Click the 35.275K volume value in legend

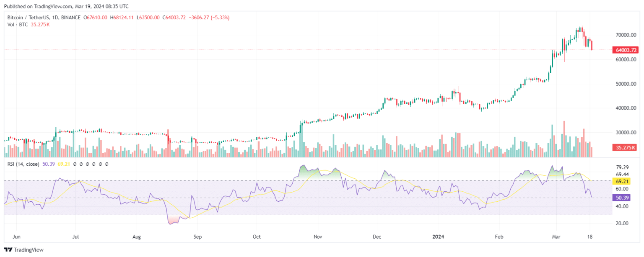[42, 25]
